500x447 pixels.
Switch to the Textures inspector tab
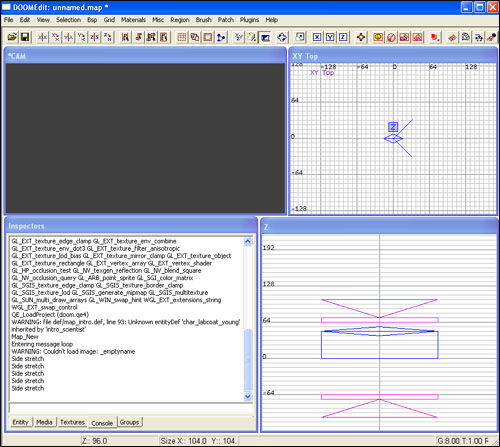[72, 422]
